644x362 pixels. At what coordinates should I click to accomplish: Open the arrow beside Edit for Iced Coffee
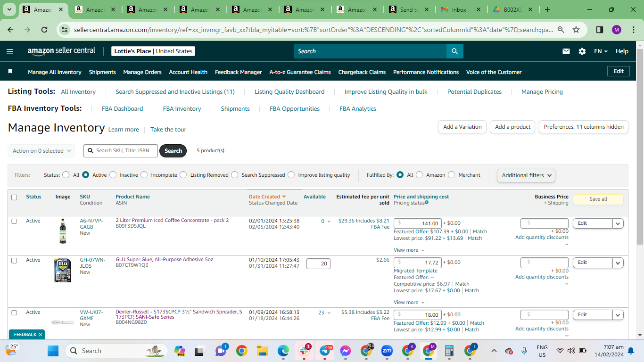point(618,223)
